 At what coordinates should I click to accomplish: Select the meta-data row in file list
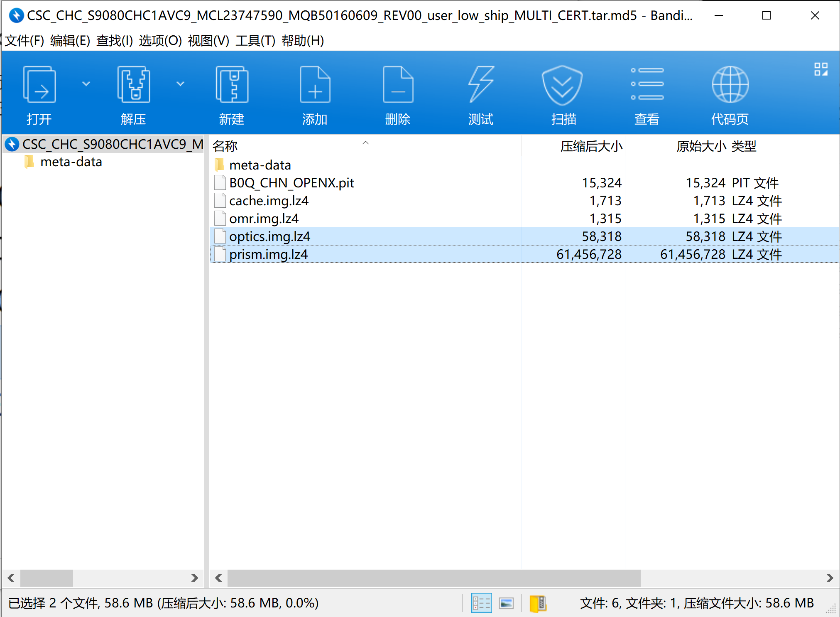coord(524,165)
